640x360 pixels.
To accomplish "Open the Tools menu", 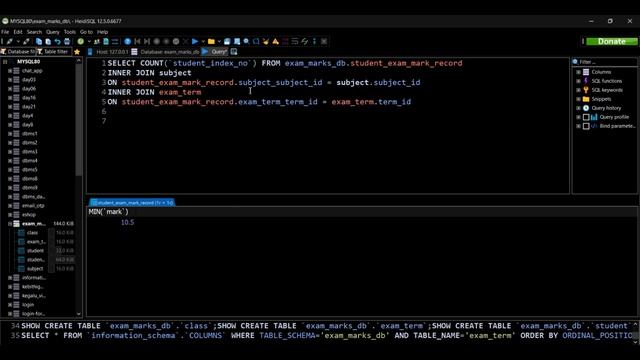I will [x=70, y=32].
